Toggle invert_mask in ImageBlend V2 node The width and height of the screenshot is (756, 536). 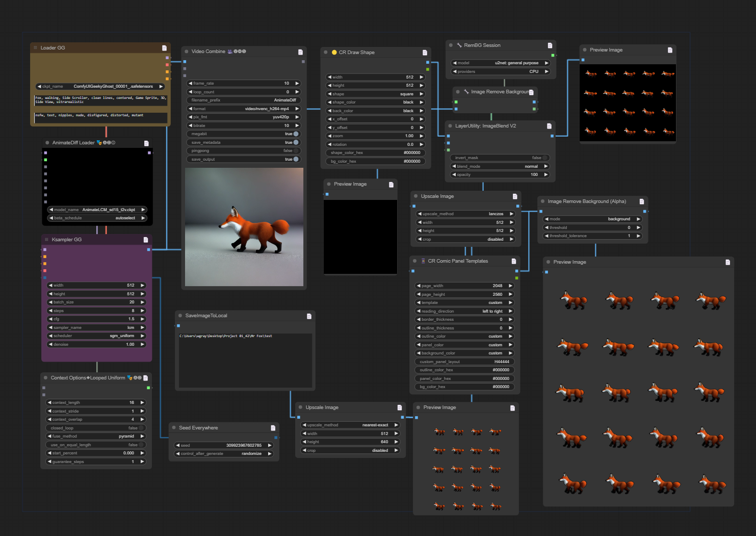point(544,158)
